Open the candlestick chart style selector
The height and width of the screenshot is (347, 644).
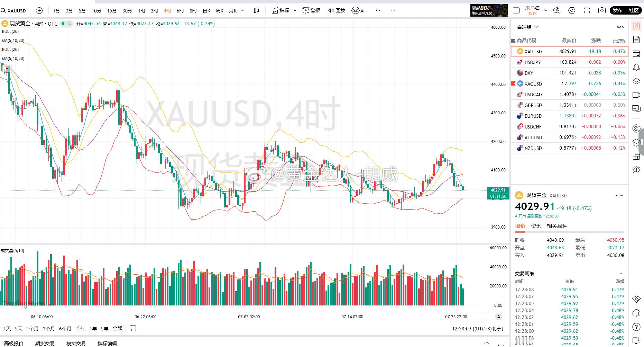point(256,11)
